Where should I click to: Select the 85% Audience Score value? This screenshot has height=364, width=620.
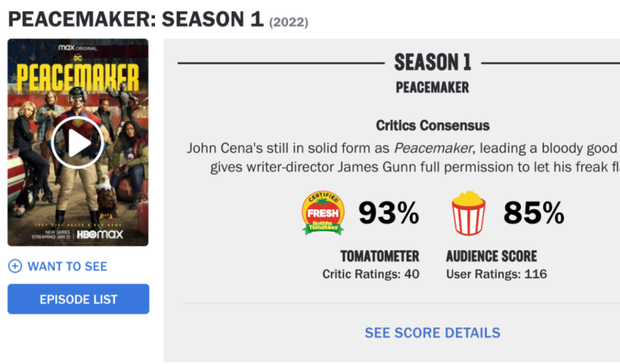[x=533, y=213]
